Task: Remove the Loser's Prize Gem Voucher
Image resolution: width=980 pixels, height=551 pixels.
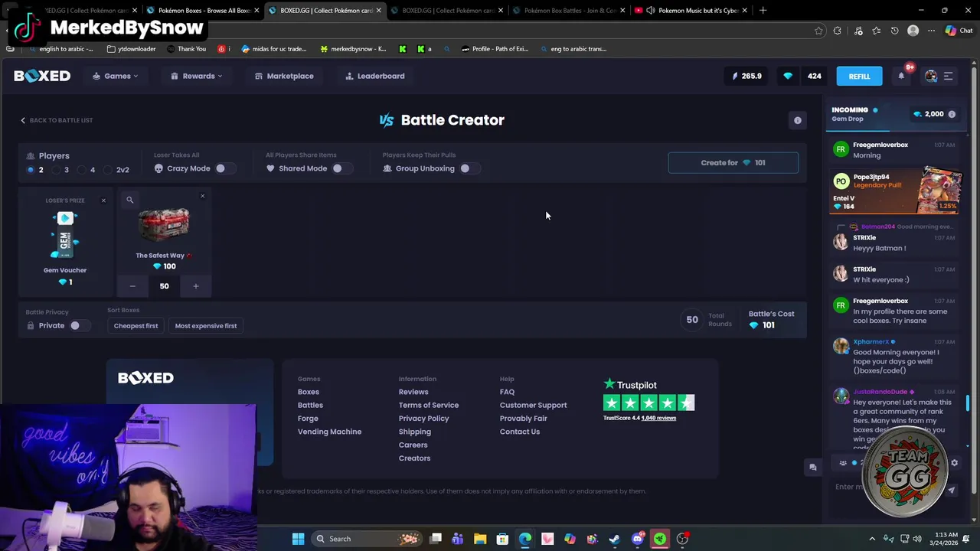Action: (x=103, y=201)
